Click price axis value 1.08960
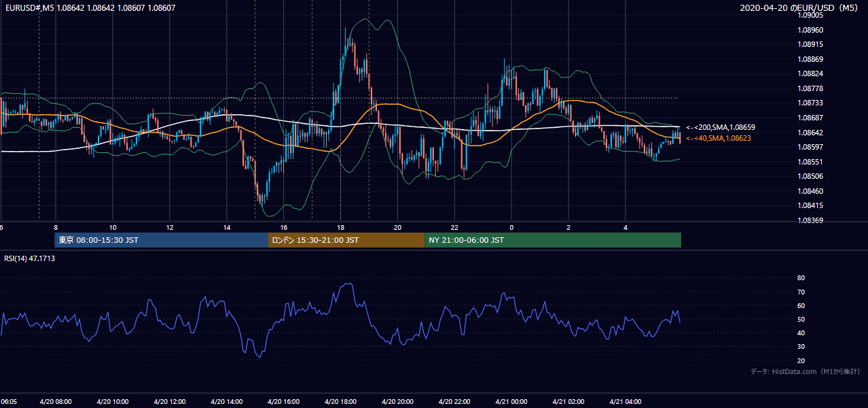The width and height of the screenshot is (868, 408). click(811, 30)
